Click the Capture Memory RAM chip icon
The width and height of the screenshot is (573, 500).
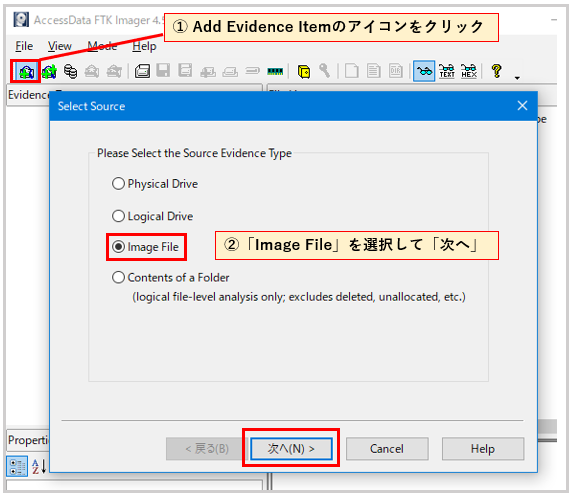pos(275,71)
